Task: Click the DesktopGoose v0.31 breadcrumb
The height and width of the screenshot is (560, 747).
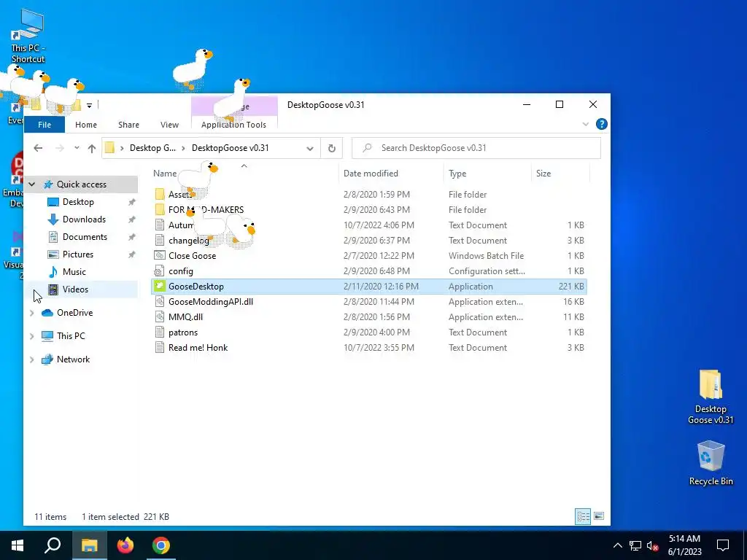Action: pos(230,148)
